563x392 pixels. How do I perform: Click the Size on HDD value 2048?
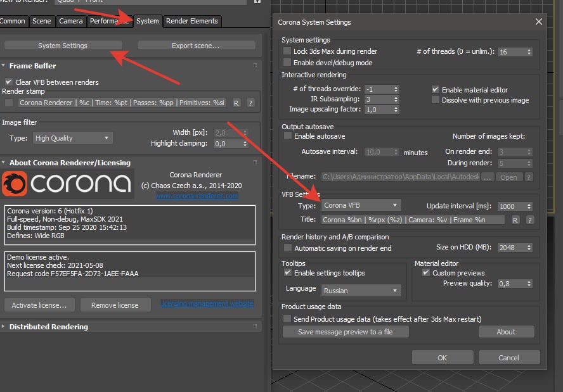512,248
